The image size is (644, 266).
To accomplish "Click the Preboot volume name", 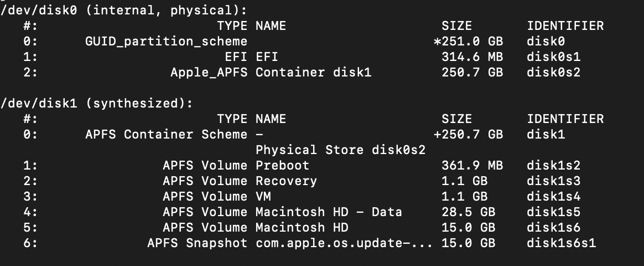I will (x=282, y=165).
